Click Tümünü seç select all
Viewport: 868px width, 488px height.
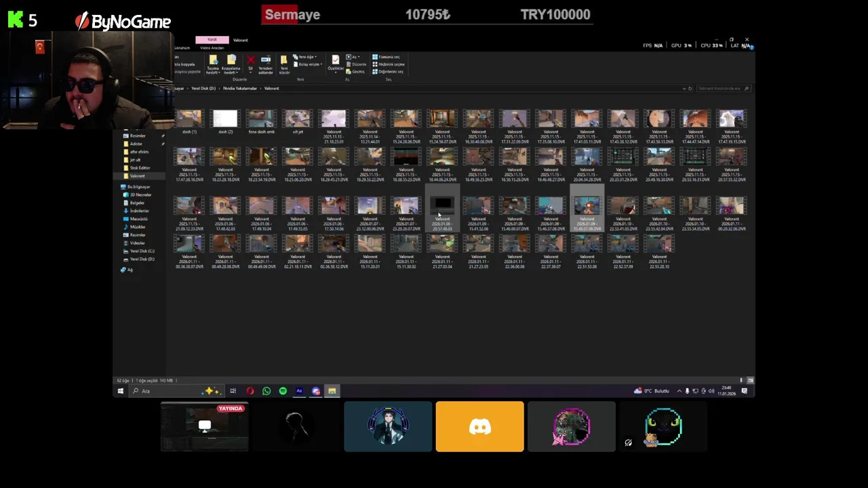pyautogui.click(x=386, y=57)
